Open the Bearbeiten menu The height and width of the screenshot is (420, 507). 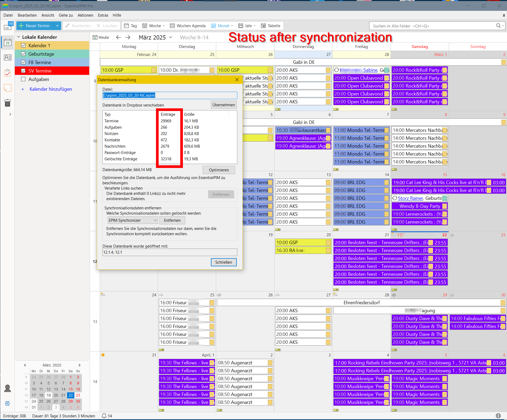click(x=27, y=15)
